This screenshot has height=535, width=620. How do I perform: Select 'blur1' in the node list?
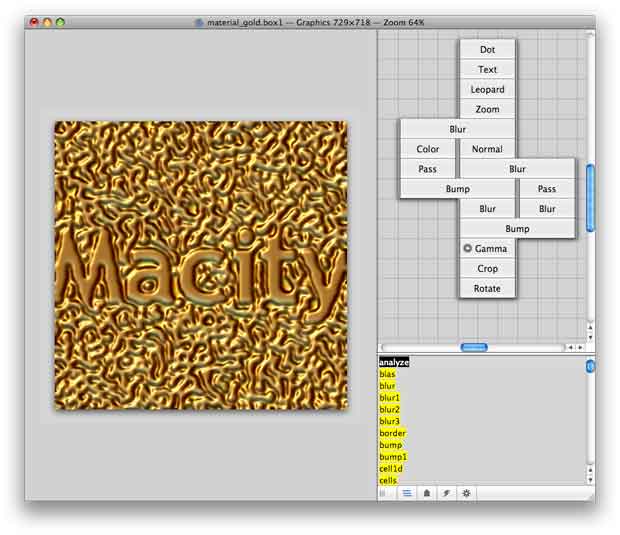[389, 398]
